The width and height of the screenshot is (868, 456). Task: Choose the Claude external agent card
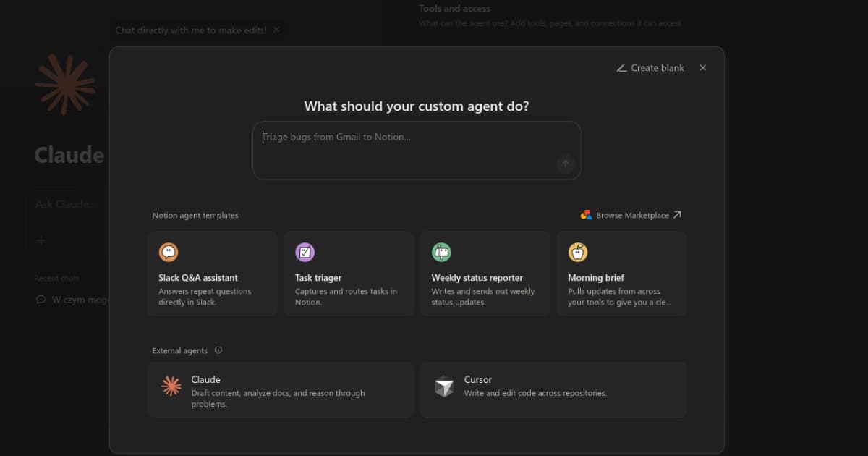(x=281, y=390)
